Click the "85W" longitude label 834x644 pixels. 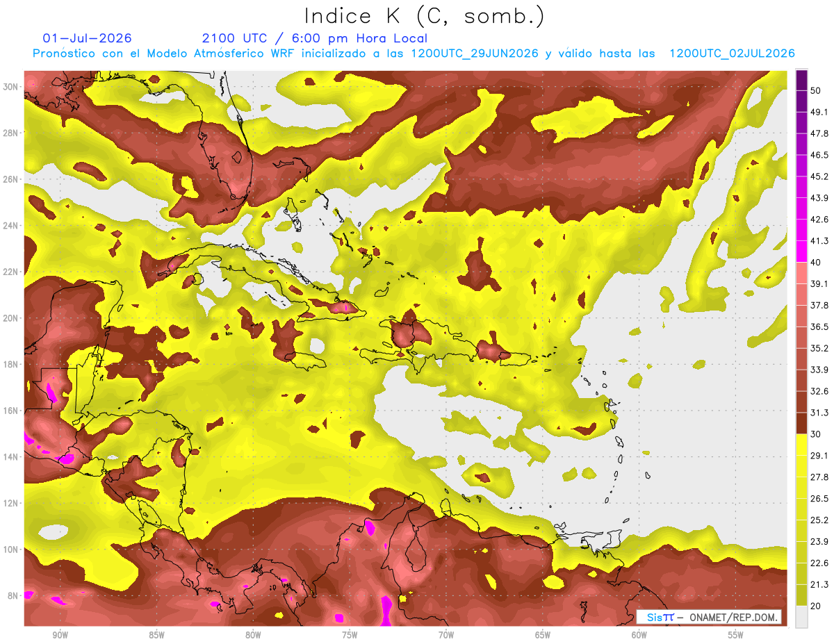click(x=156, y=636)
